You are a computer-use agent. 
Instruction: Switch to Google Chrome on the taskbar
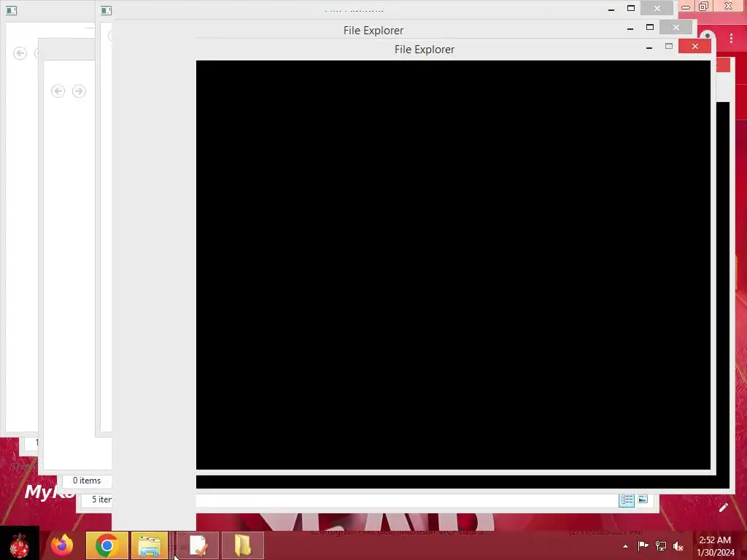(107, 545)
